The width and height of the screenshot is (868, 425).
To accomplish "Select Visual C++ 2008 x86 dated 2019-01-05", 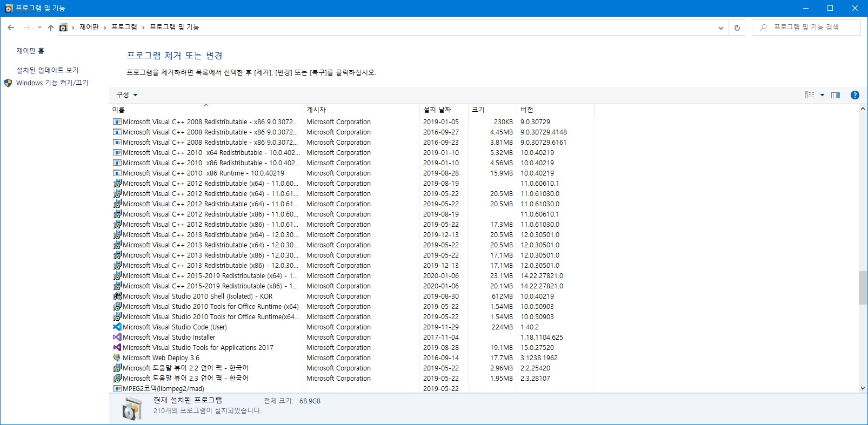I will point(351,122).
